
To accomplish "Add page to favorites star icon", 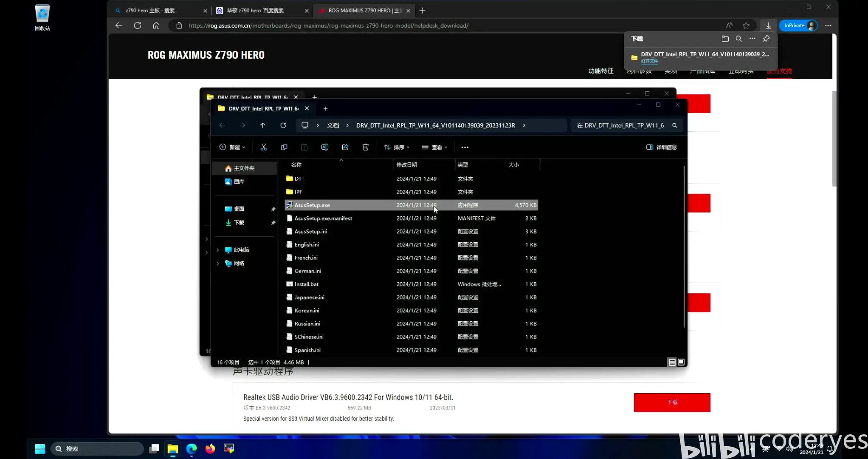I will (746, 25).
